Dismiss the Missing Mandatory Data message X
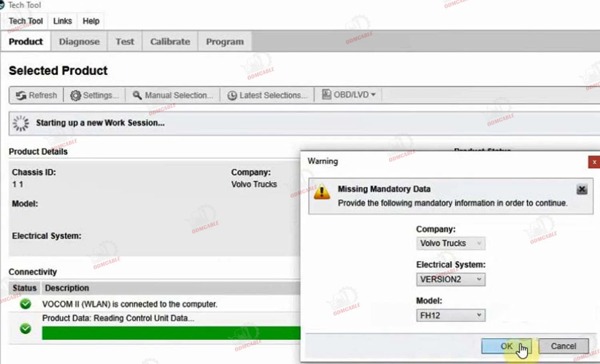The width and height of the screenshot is (600, 364). point(582,189)
